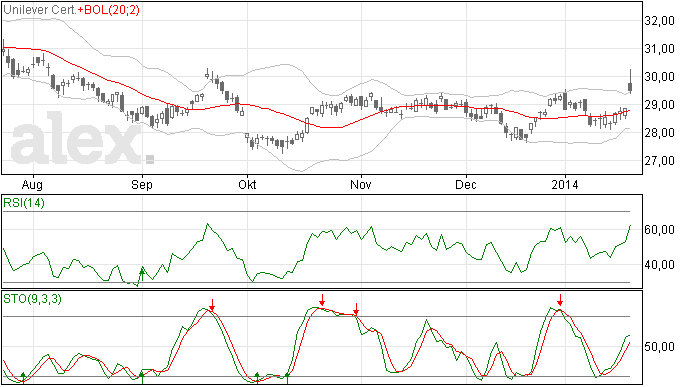
Task: Click the Okt date axis label
Action: click(x=247, y=184)
